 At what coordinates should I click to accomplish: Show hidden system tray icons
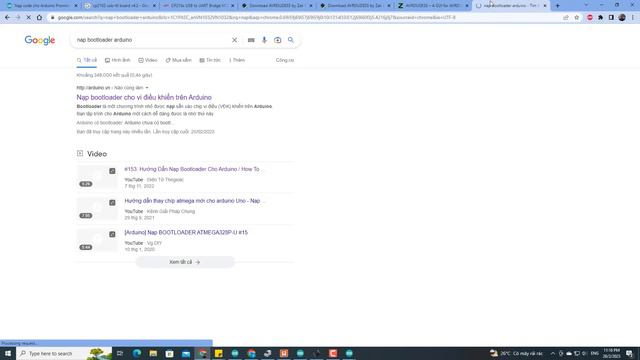pos(553,353)
